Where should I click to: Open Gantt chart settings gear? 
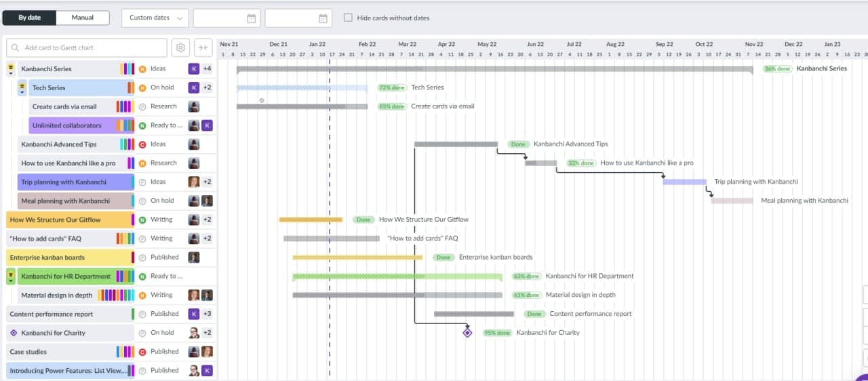click(180, 47)
